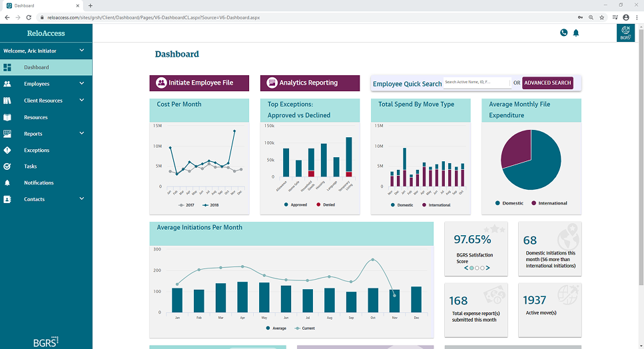The image size is (644, 349).
Task: Click the Analytics Reporting button
Action: [x=310, y=83]
